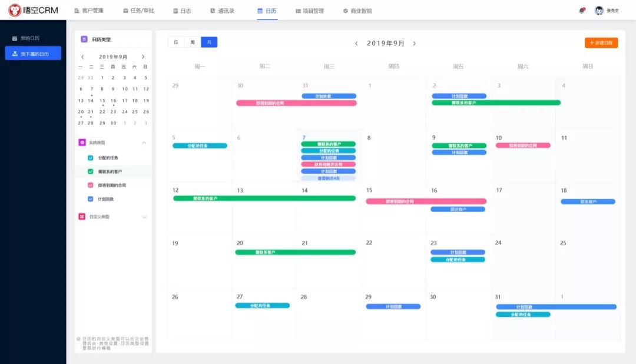Toggle the 计划回款 checkbox
Image resolution: width=636 pixels, height=364 pixels.
point(91,199)
